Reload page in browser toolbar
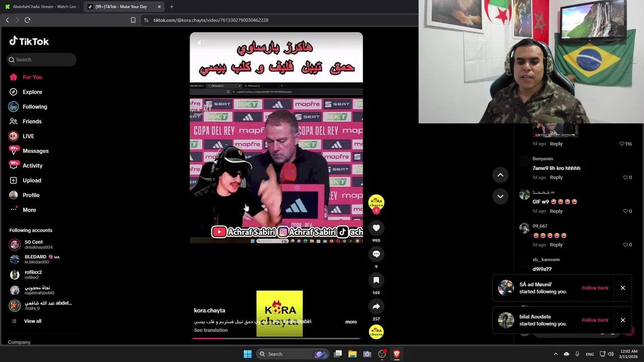 (x=27, y=20)
